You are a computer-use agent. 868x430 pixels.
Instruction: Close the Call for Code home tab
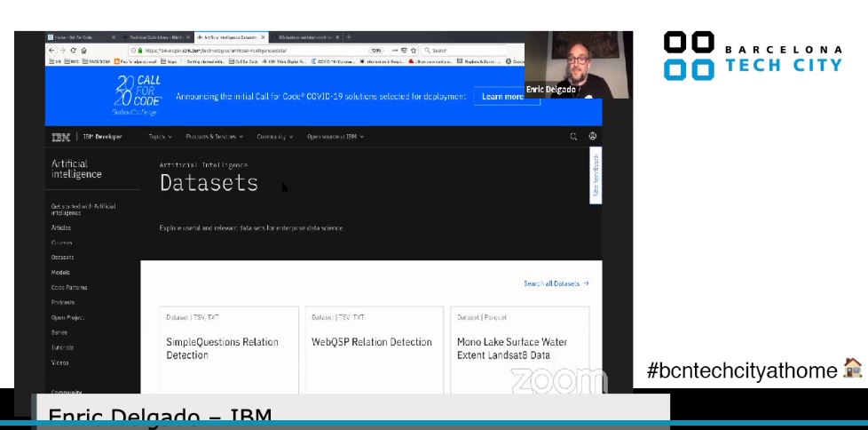click(114, 37)
